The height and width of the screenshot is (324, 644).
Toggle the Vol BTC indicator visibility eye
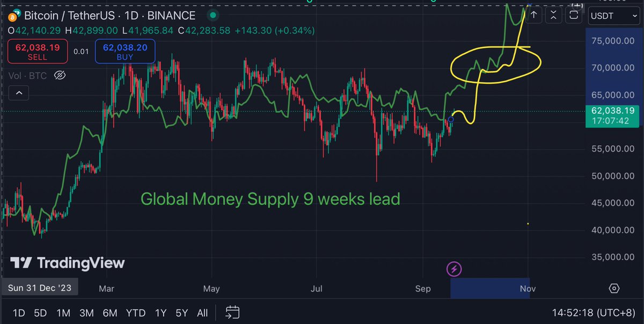coord(60,75)
